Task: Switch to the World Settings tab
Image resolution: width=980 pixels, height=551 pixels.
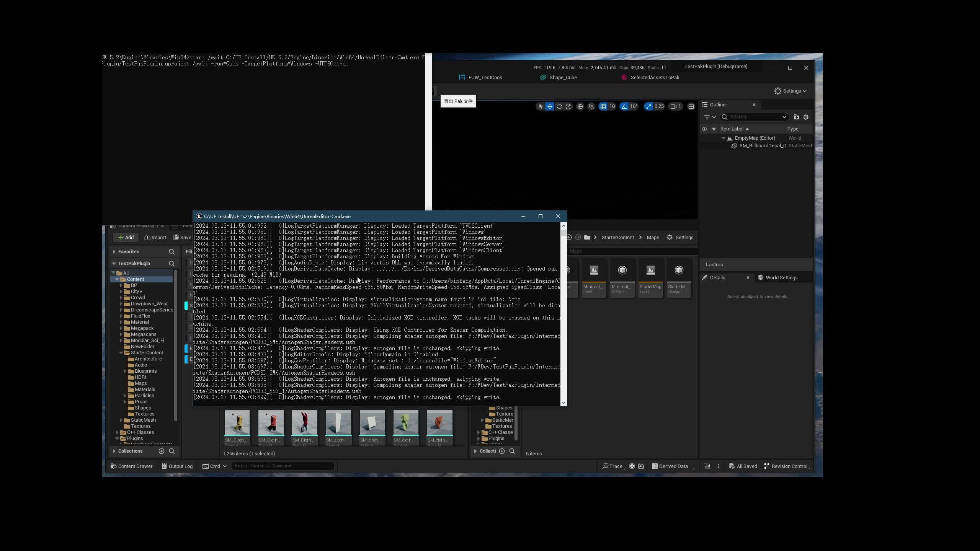Action: pos(781,278)
